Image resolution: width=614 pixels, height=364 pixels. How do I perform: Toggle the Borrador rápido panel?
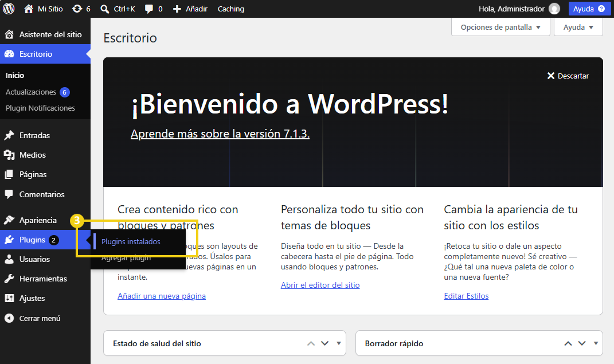[x=596, y=343]
